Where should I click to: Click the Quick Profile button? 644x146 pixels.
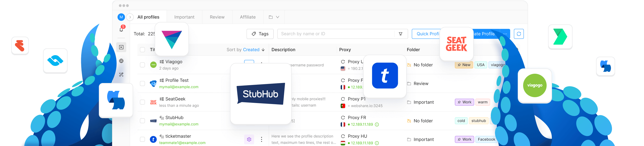[x=426, y=34]
